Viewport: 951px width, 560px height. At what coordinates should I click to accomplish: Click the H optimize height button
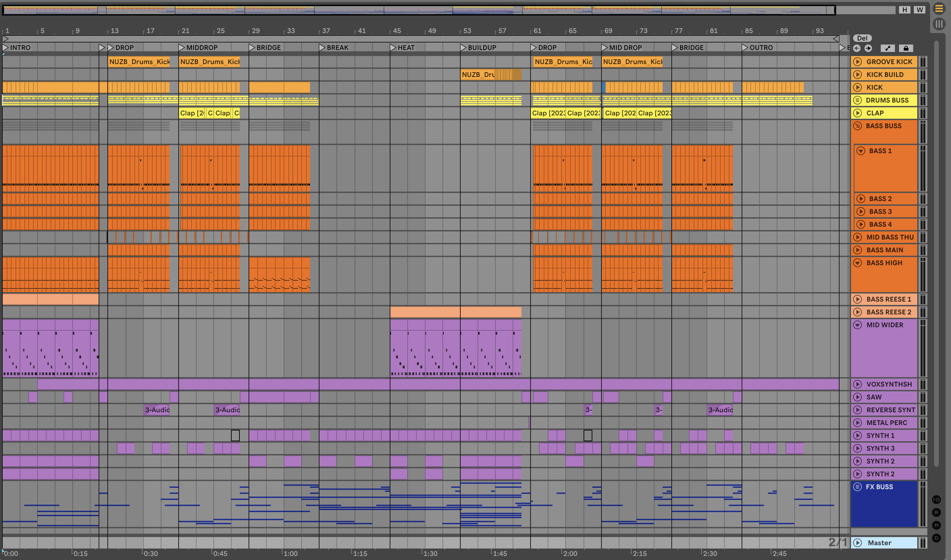(904, 10)
